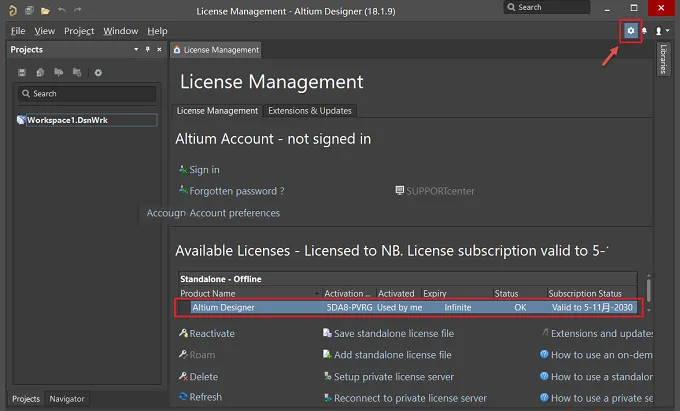Open Projects panel gear settings icon
Viewport: 680px width, 411px height.
98,72
